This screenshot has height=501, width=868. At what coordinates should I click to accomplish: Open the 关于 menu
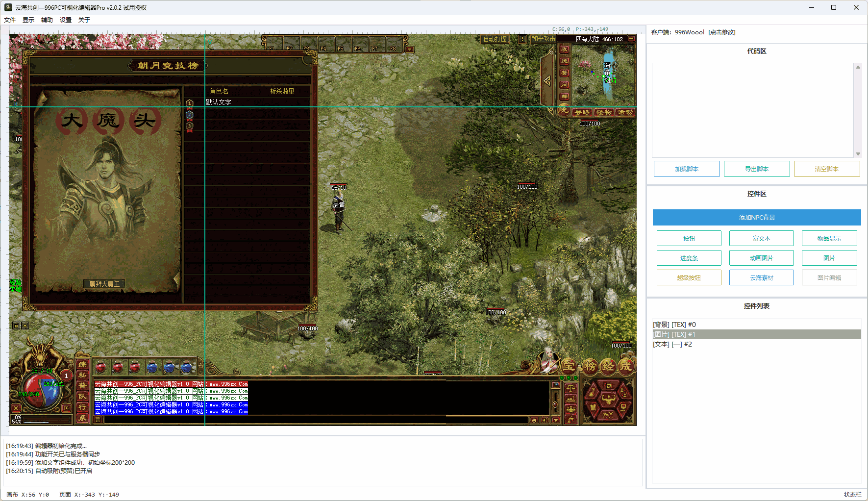(x=84, y=20)
